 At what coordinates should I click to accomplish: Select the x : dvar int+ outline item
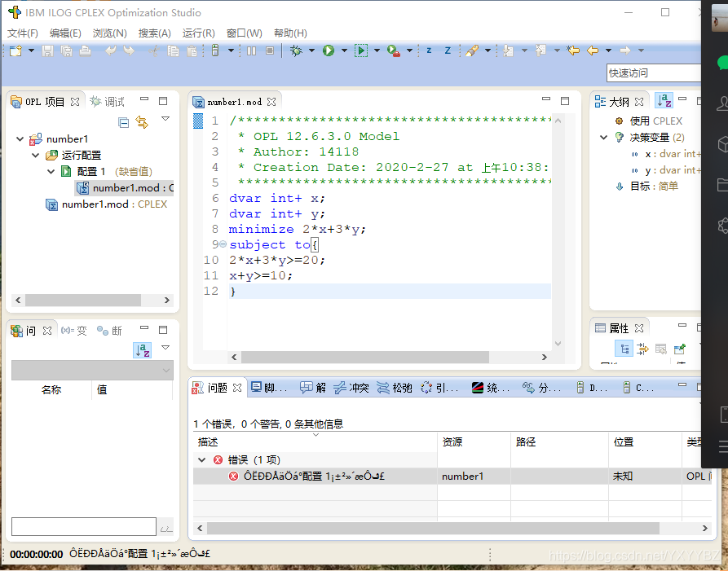(x=666, y=154)
